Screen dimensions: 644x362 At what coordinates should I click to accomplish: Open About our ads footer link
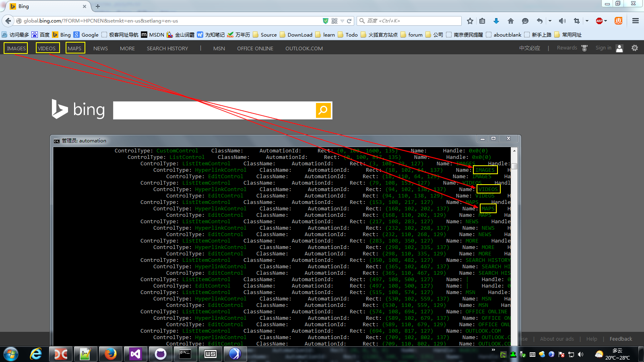[x=557, y=339]
